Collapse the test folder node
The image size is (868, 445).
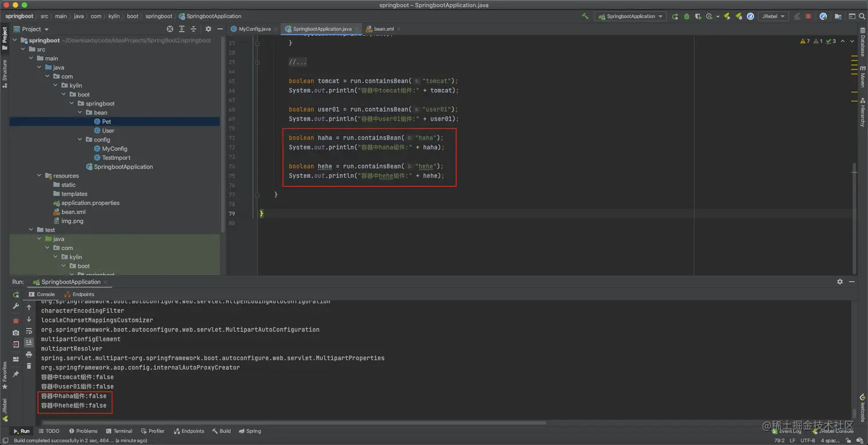pos(31,230)
